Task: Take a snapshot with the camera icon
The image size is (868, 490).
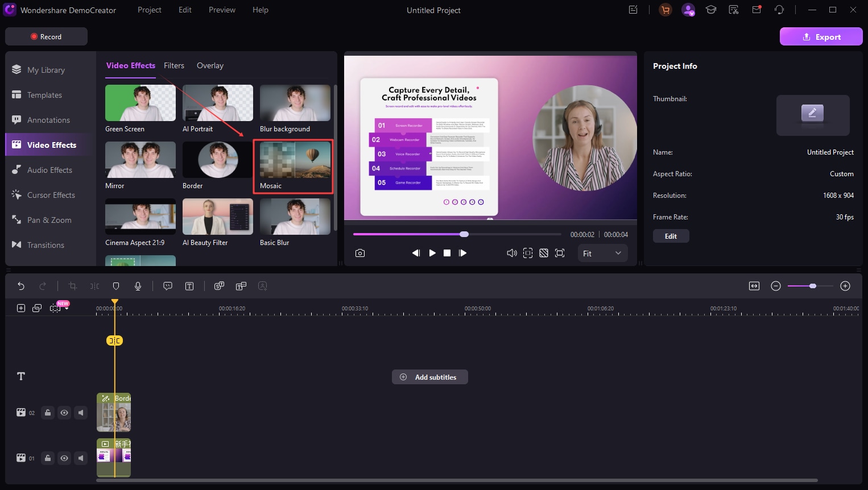Action: pyautogui.click(x=360, y=253)
